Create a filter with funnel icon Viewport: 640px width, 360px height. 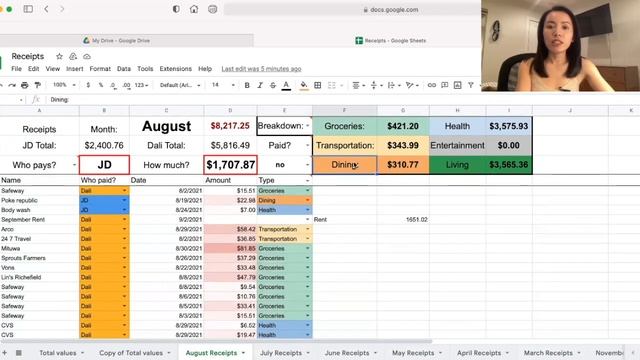(471, 85)
